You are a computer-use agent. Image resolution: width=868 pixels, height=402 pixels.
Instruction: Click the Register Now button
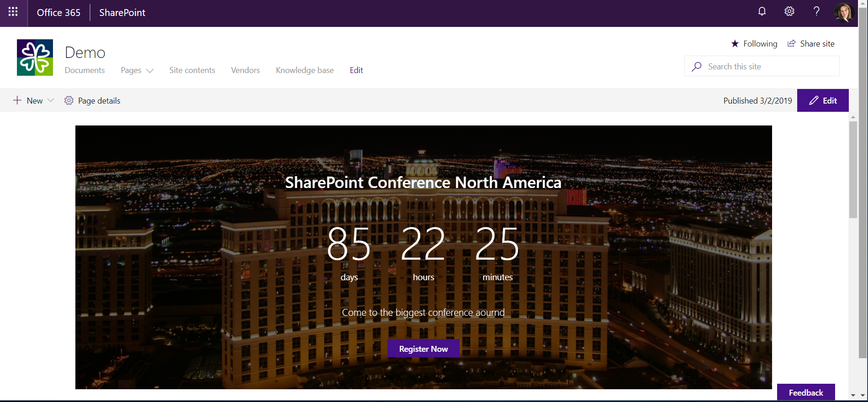(423, 349)
